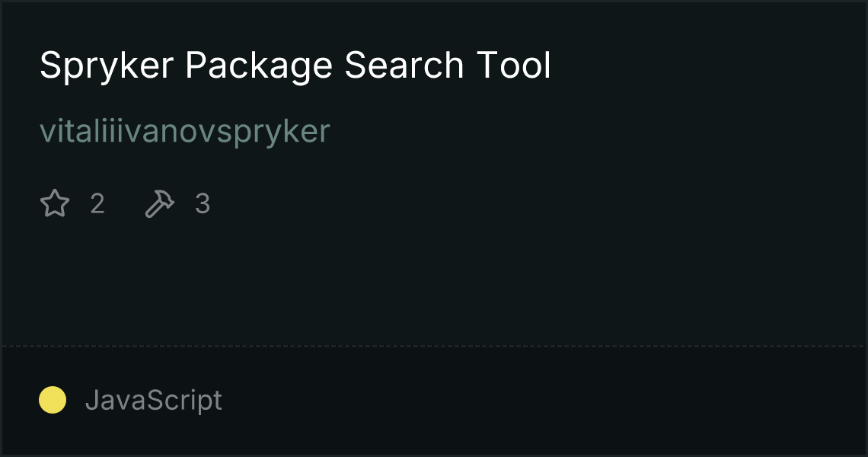The width and height of the screenshot is (868, 457).
Task: Click the star count number 2
Action: point(97,204)
